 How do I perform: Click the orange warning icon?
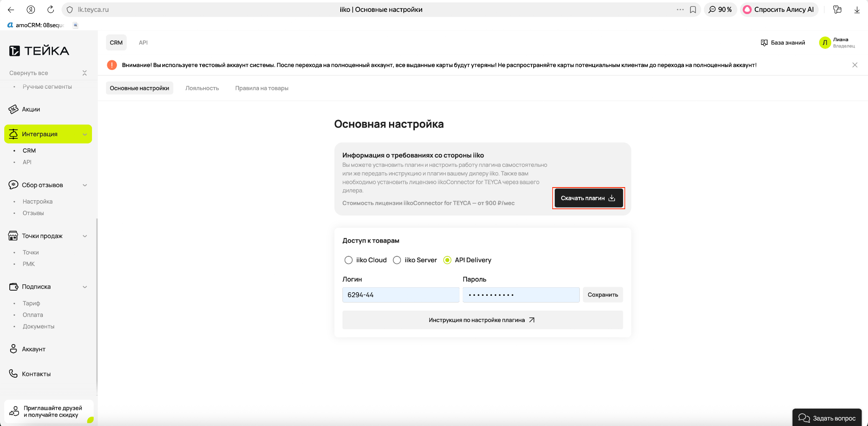(112, 65)
